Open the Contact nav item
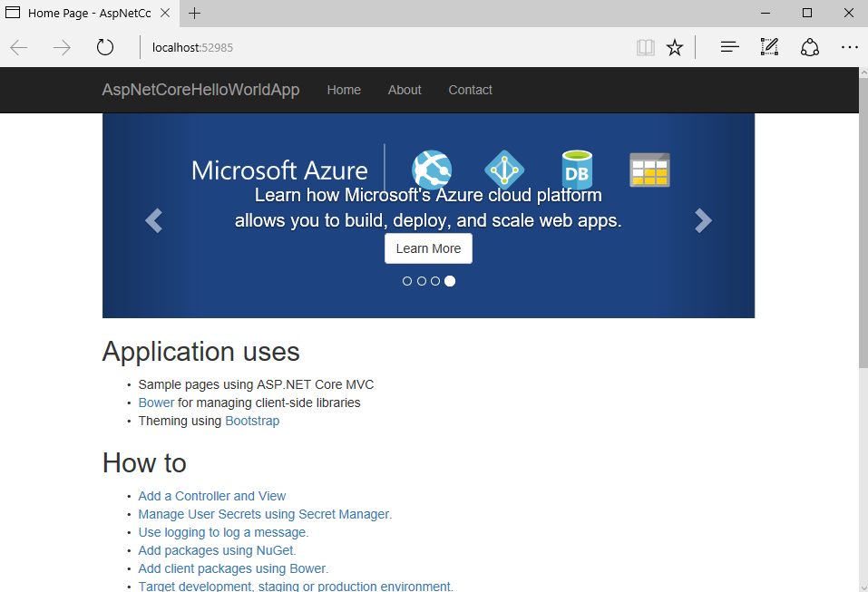The image size is (868, 592). [470, 90]
